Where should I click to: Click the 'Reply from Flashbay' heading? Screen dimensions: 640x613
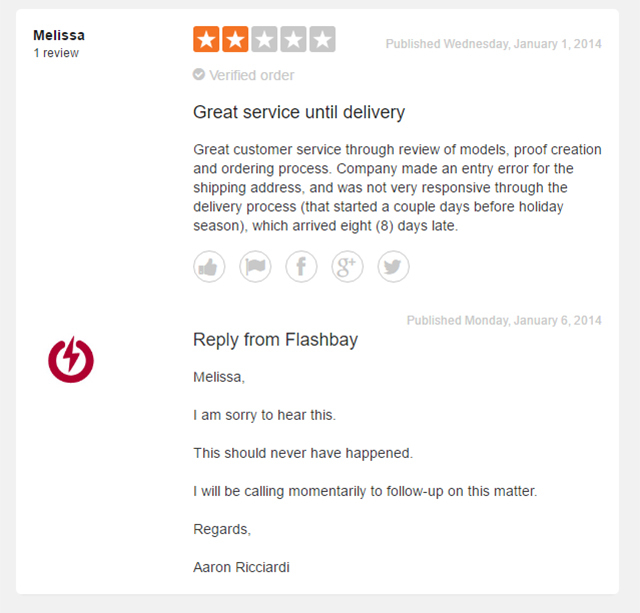click(276, 340)
